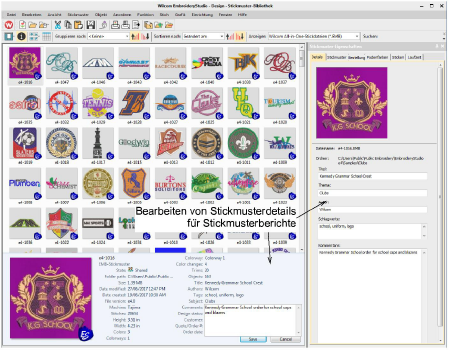
Task: Click the rightmost yellow folder toolbar icon
Action: 169,25
